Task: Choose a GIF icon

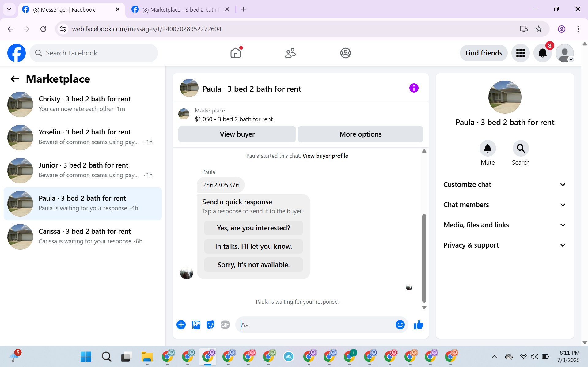Action: (x=225, y=325)
